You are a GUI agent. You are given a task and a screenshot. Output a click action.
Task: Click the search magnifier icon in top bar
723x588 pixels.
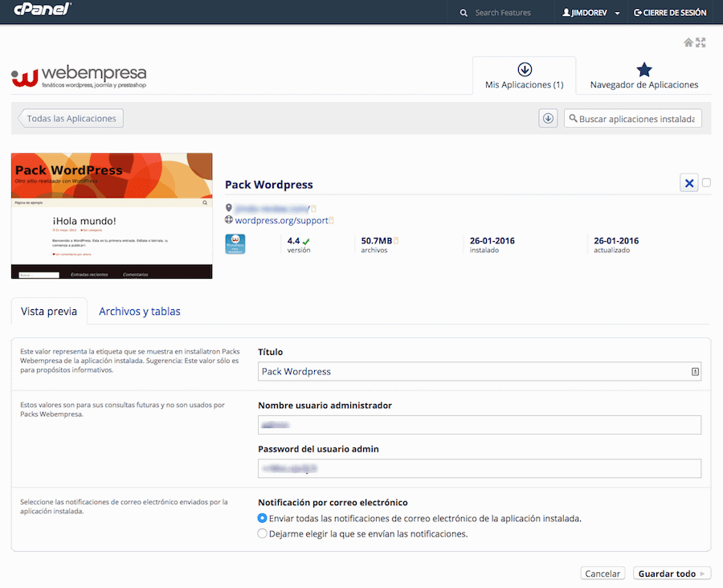(x=464, y=13)
